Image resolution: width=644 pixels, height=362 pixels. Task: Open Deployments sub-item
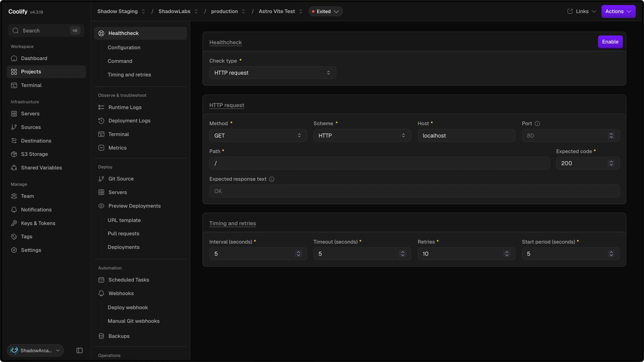pos(123,247)
